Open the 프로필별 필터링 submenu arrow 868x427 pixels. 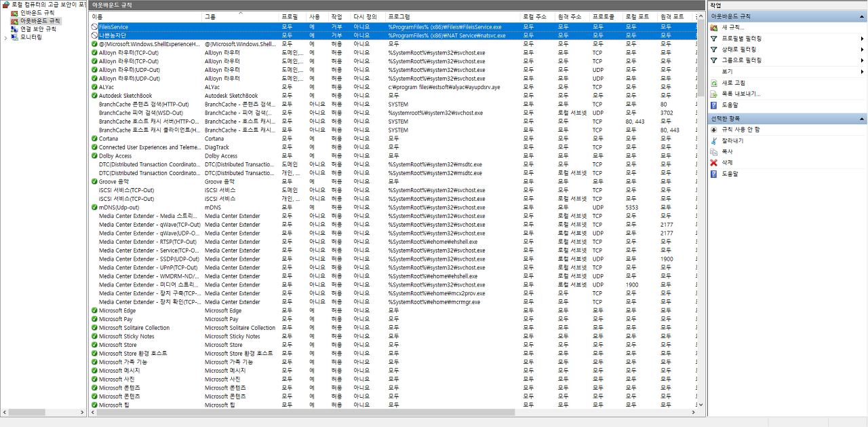click(x=862, y=39)
